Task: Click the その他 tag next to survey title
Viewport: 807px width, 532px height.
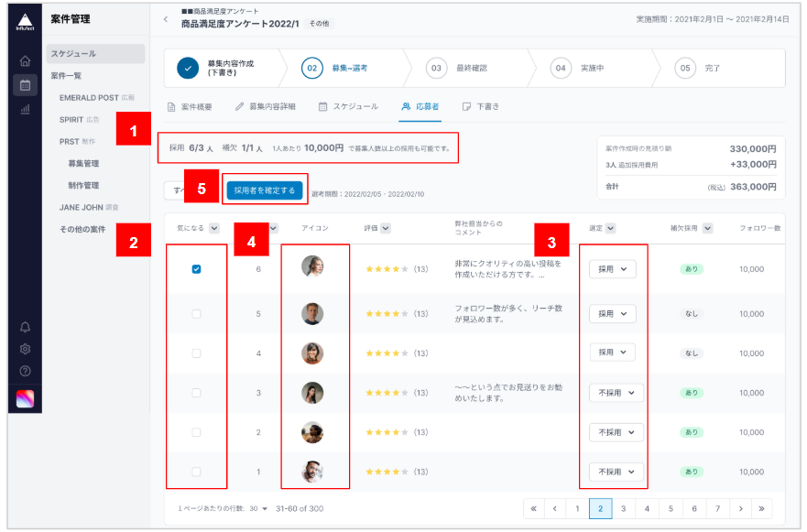Action: pos(319,24)
